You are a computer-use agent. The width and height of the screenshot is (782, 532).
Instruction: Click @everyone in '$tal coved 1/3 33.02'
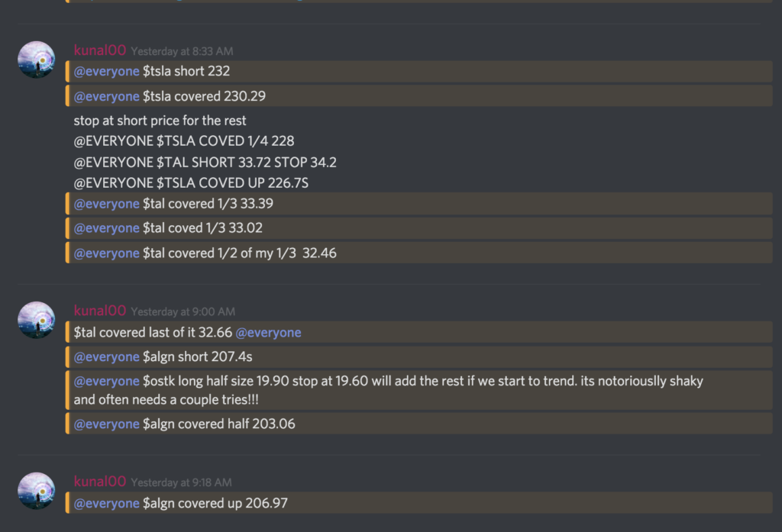point(106,227)
